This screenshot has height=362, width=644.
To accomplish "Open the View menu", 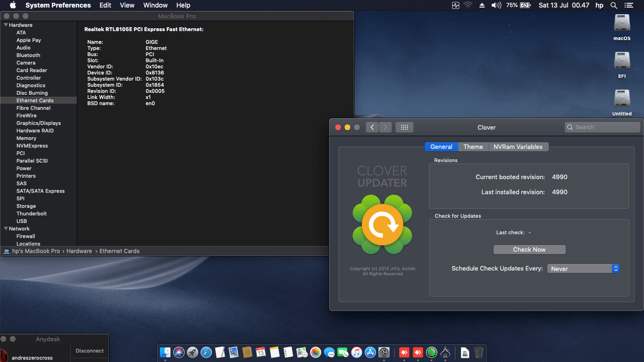I will [x=127, y=5].
